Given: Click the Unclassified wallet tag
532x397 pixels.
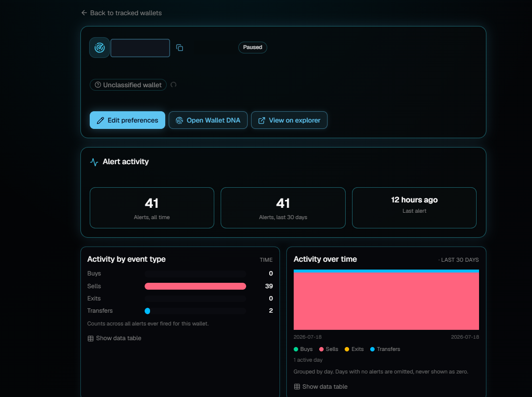Looking at the screenshot, I should point(128,85).
